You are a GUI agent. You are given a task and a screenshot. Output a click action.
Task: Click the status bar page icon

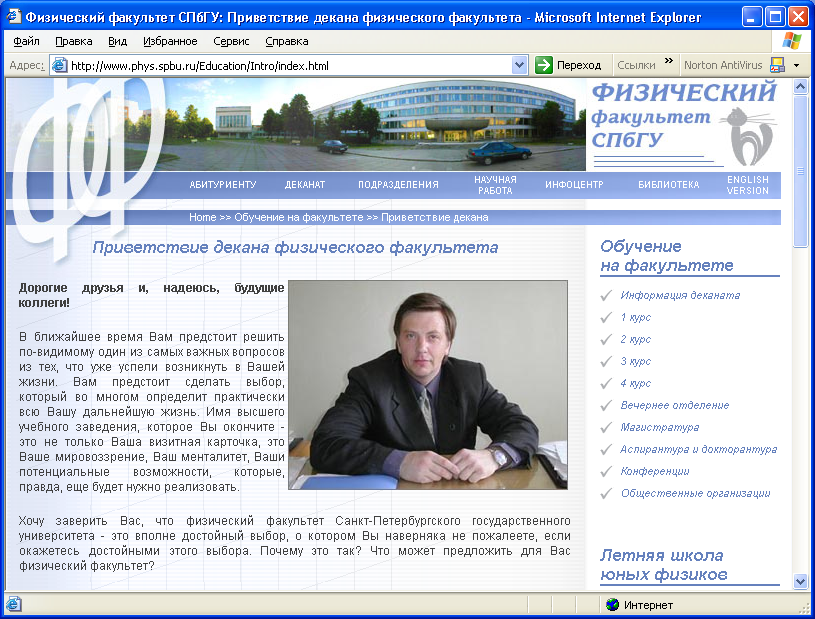[14, 604]
